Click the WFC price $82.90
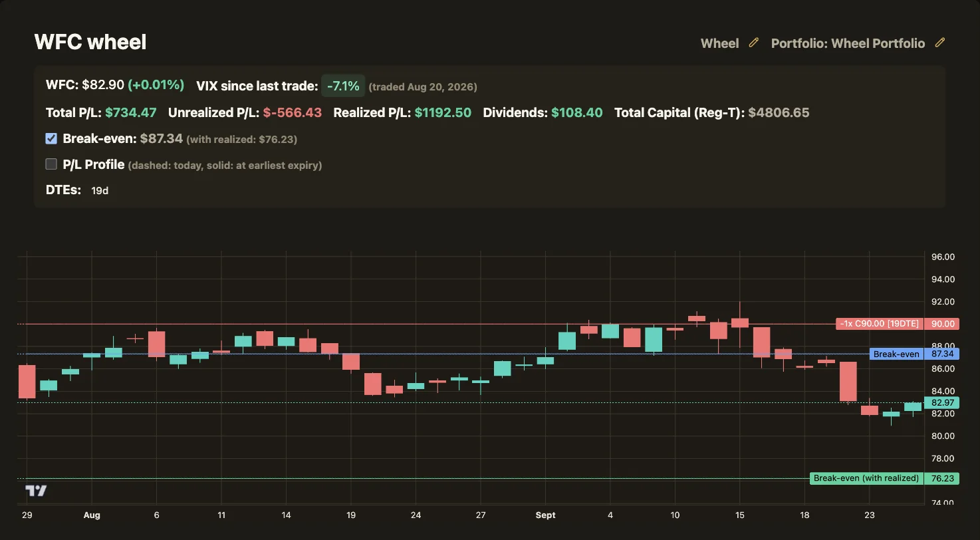The image size is (980, 540). tap(103, 85)
